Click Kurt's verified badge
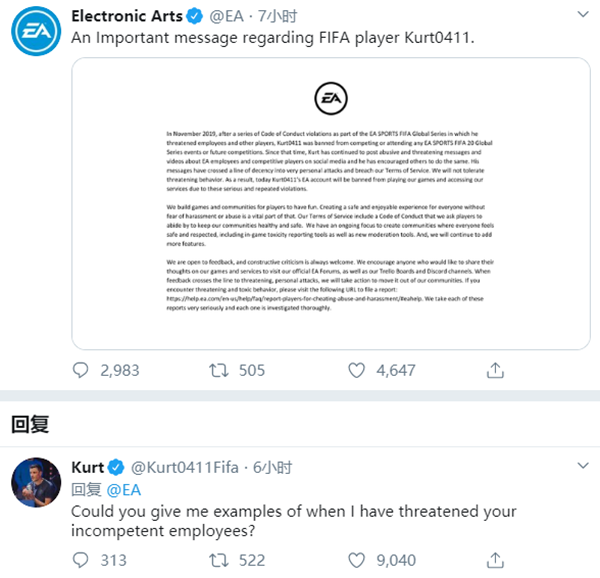600x578 pixels. point(116,467)
